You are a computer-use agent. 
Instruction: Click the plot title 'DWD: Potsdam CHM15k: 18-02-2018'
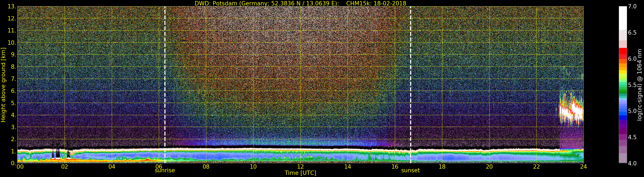pyautogui.click(x=300, y=3)
